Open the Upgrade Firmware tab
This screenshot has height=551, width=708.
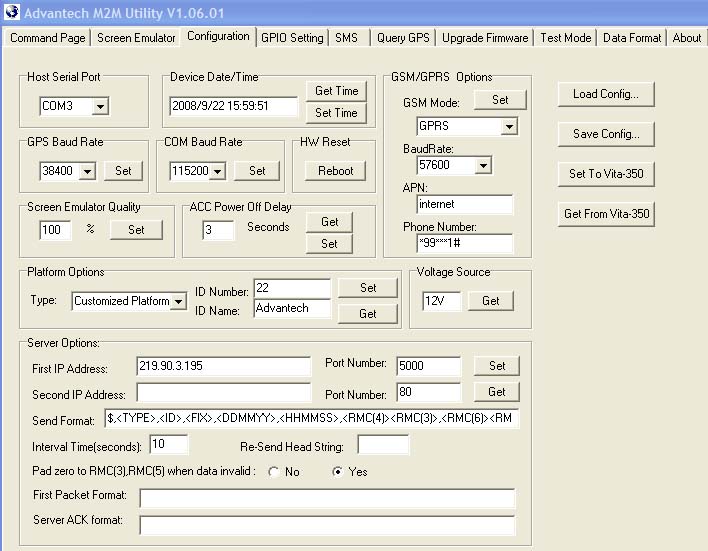485,37
